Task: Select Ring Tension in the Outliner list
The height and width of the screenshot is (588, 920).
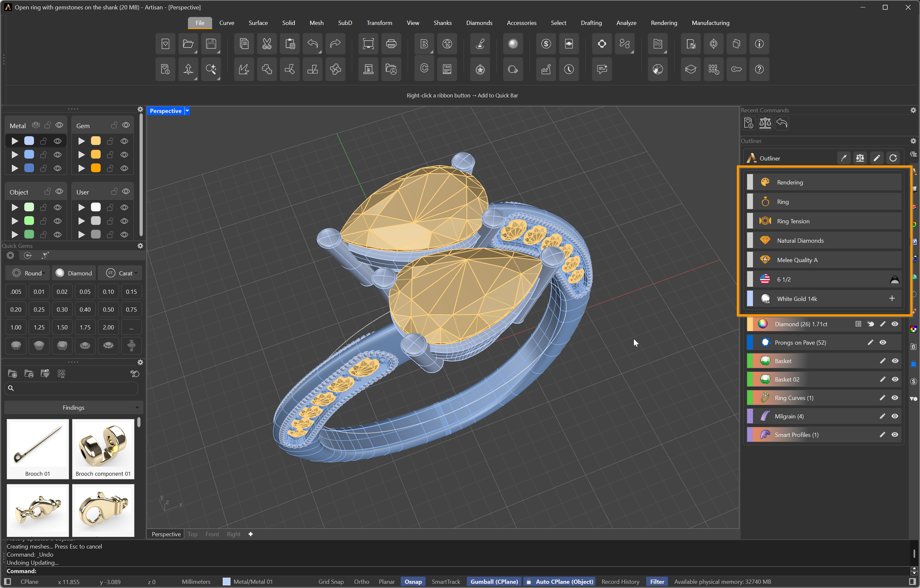Action: 824,221
